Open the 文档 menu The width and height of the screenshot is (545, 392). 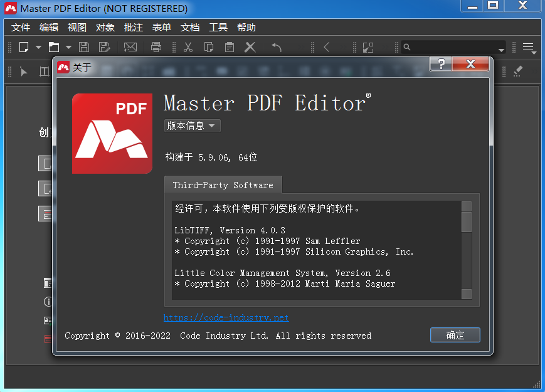point(190,28)
